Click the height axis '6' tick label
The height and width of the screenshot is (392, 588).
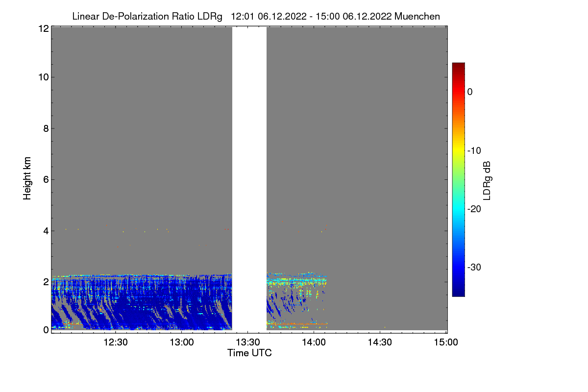click(x=46, y=179)
